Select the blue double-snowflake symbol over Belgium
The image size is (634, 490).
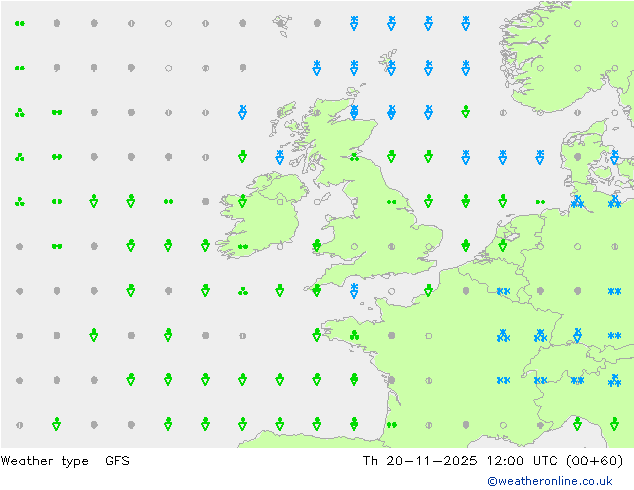point(503,291)
